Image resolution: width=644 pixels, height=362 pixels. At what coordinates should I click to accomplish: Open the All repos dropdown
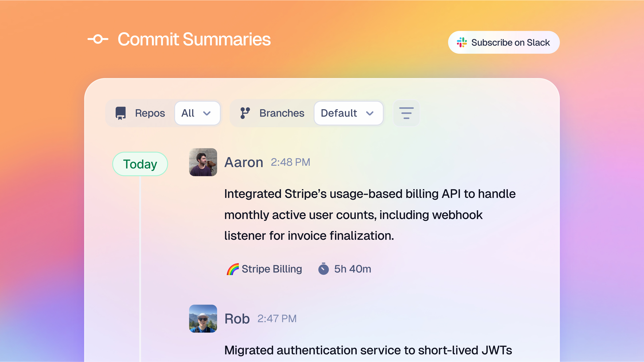[x=197, y=113]
